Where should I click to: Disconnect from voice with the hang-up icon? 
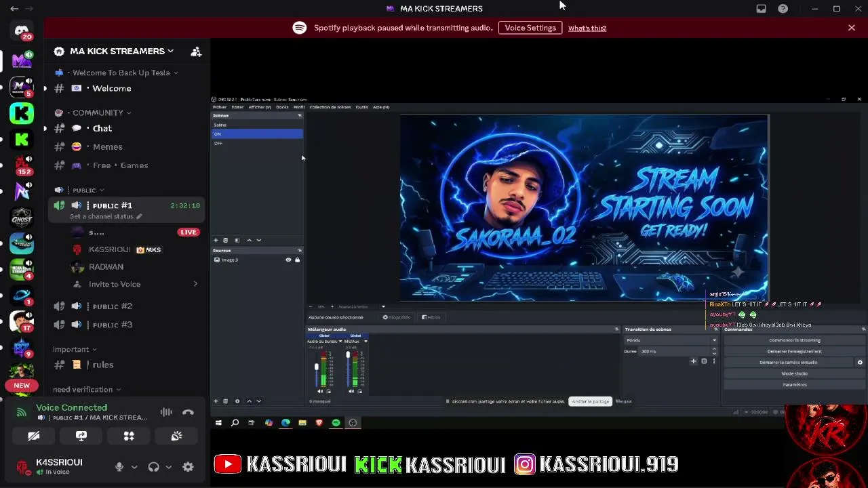click(x=188, y=412)
